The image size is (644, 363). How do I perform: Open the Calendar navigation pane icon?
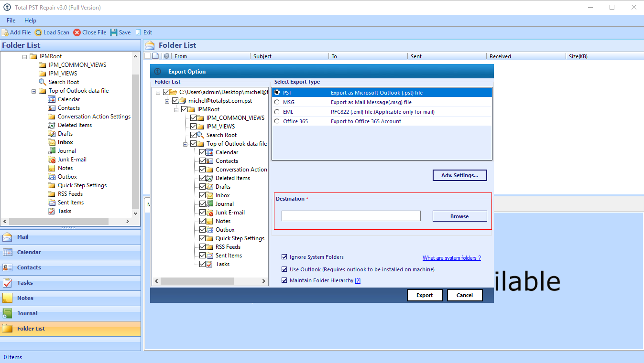(8, 252)
